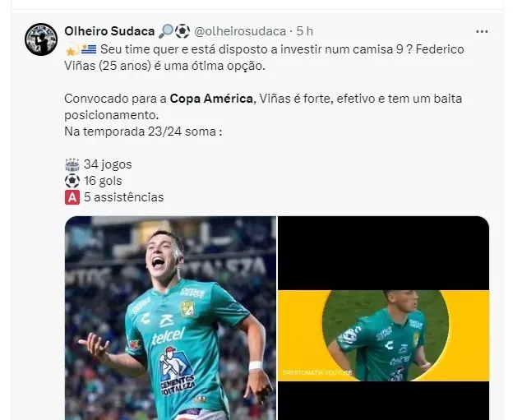The height and width of the screenshot is (420, 522).
Task: Click the stadium emoji before 34 jogos
Action: point(72,164)
